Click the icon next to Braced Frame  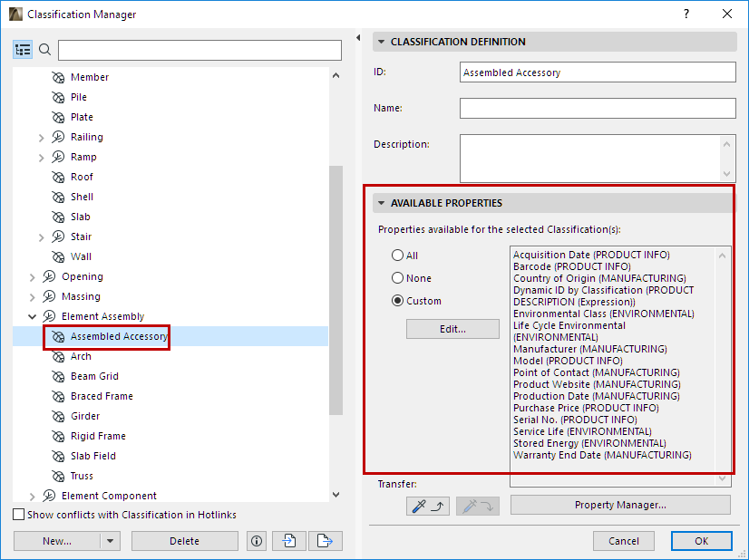click(58, 397)
